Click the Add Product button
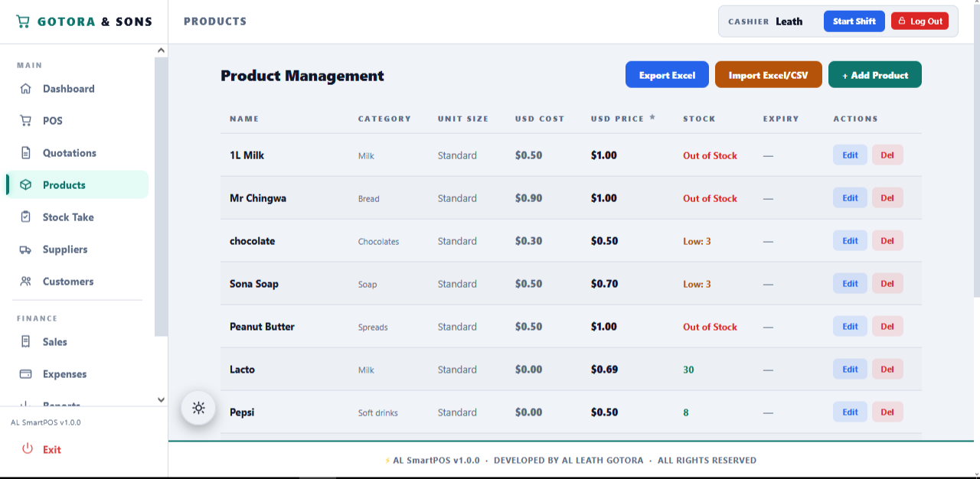This screenshot has width=980, height=479. (875, 75)
